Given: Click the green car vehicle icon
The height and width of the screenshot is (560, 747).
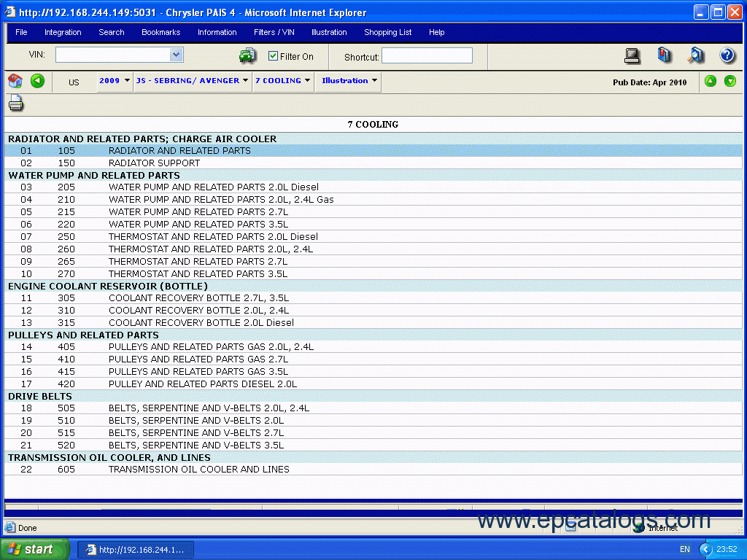Looking at the screenshot, I should coord(248,55).
